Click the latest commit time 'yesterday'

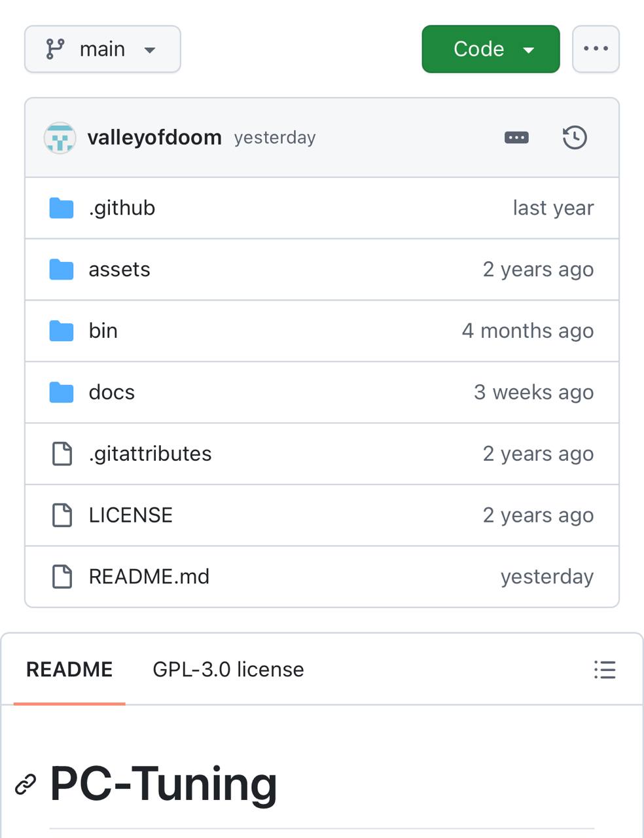click(275, 137)
